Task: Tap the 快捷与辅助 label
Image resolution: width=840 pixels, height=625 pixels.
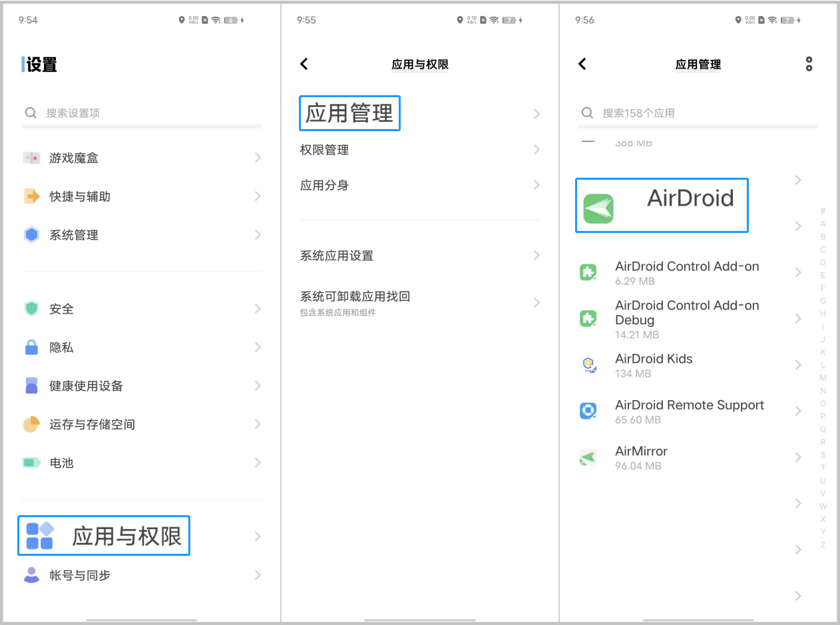Action: pyautogui.click(x=80, y=196)
